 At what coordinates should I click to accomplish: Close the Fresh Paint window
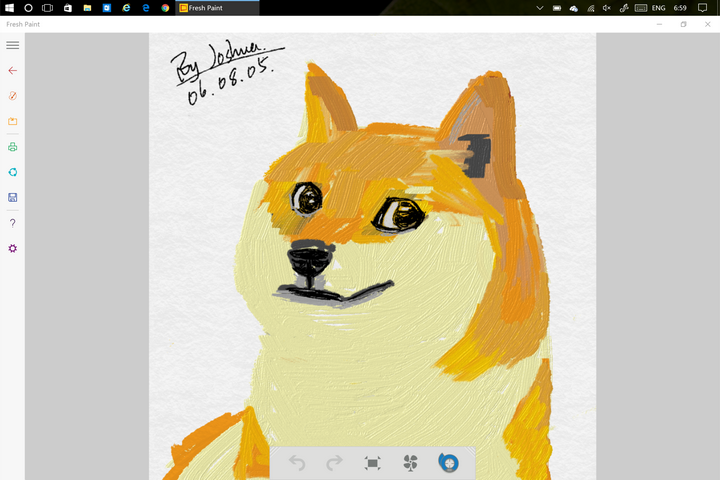708,24
